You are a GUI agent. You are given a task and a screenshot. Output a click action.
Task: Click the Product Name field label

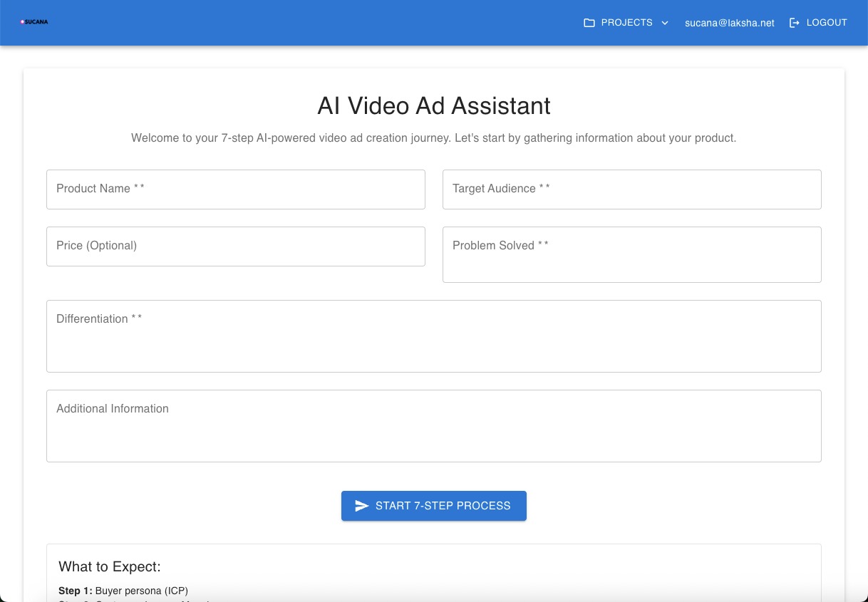(x=100, y=189)
